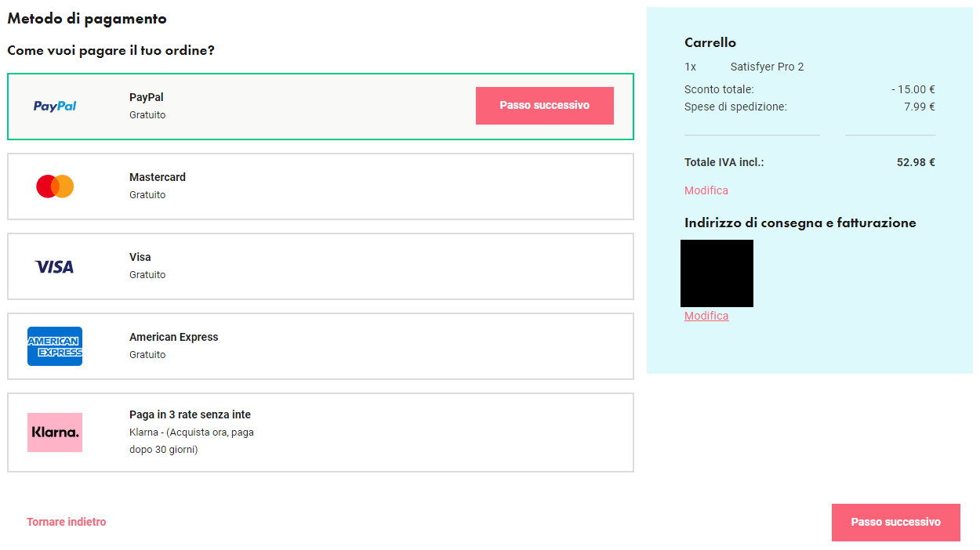The image size is (980, 550).
Task: Choose 'Paga in 3 rate senza inte' option
Action: coord(321,432)
